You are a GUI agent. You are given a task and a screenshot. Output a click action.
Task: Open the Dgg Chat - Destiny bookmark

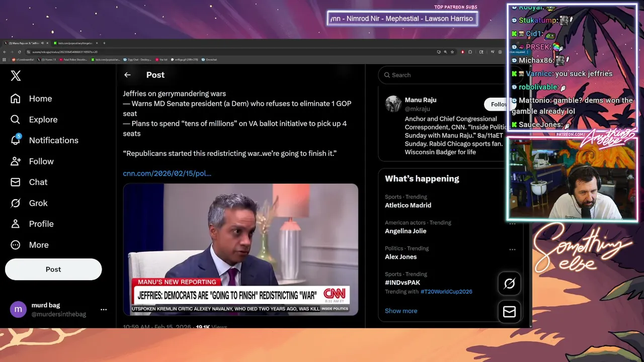pos(137,59)
